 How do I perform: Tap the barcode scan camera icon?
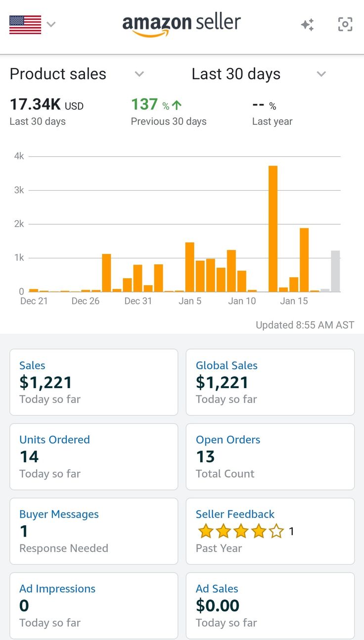point(345,24)
